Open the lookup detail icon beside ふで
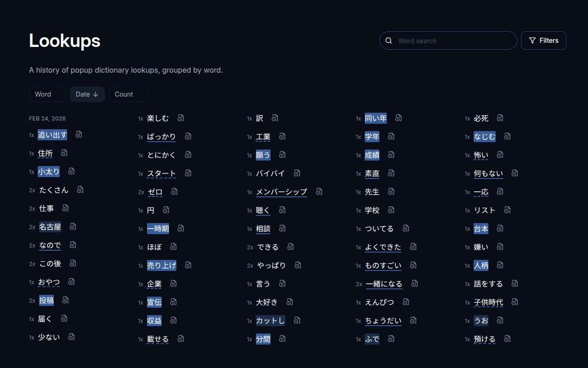588x368 pixels. 391,339
